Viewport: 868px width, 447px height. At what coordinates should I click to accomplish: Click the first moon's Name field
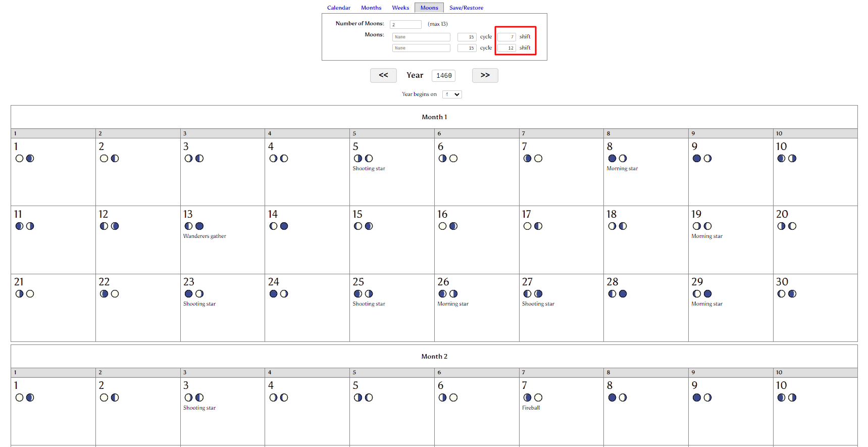(x=421, y=37)
